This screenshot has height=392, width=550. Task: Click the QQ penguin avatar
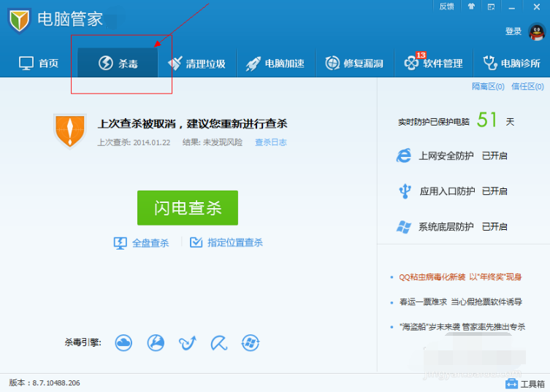point(536,31)
